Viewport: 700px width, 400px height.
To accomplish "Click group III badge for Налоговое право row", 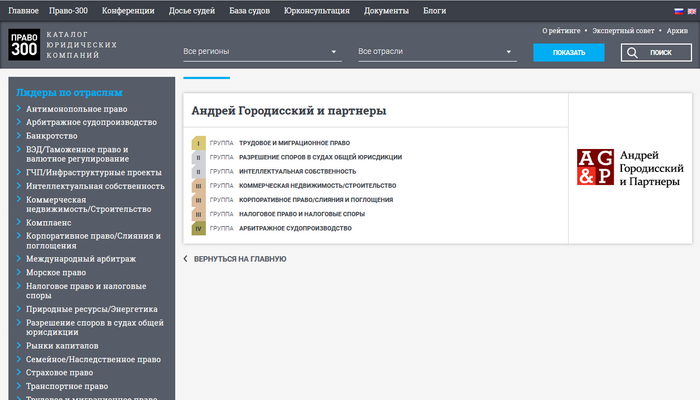I will (199, 215).
